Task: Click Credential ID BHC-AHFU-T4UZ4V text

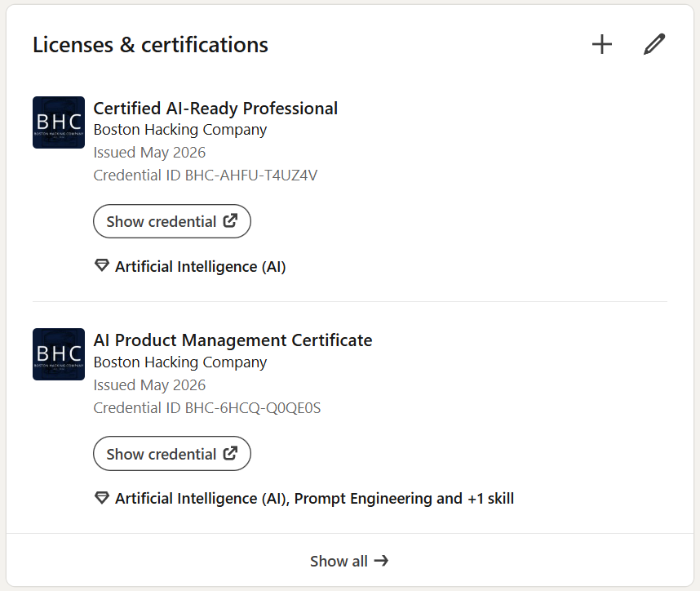Action: [206, 176]
